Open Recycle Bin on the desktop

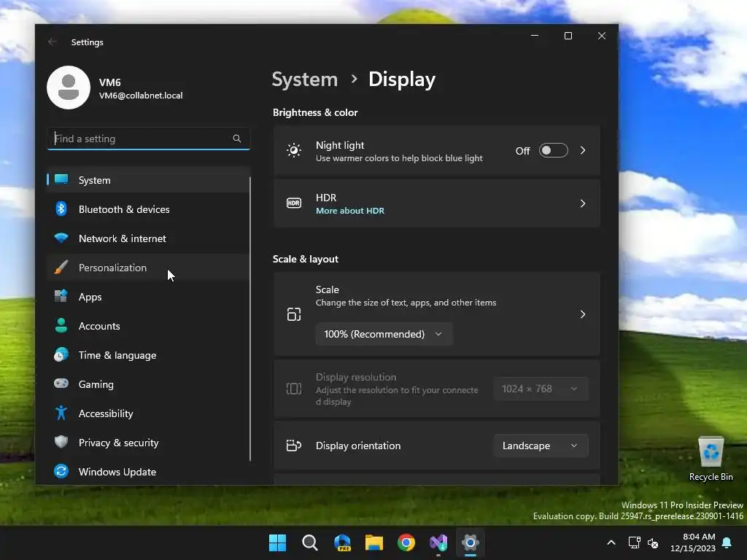pos(711,459)
